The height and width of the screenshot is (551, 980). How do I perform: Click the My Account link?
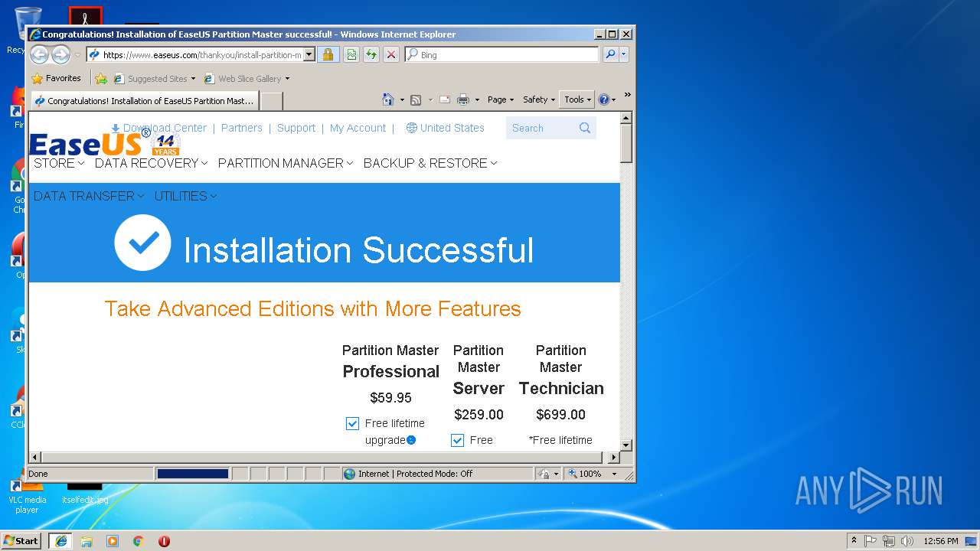pos(358,128)
